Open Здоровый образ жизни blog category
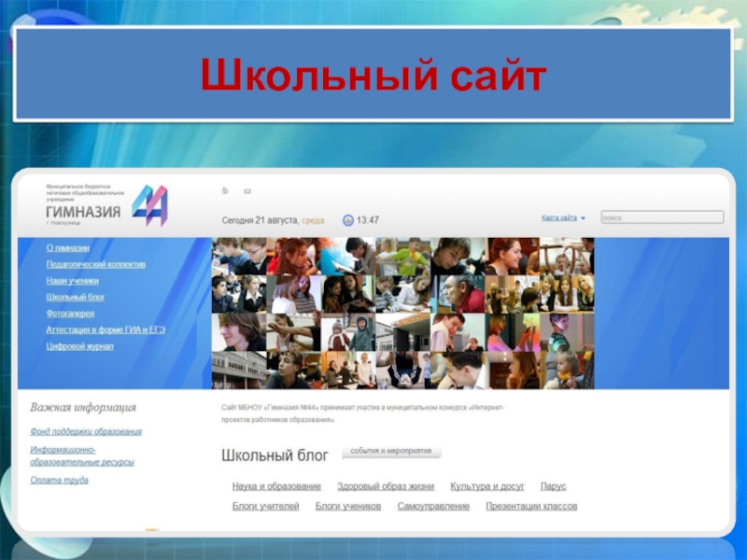Image resolution: width=747 pixels, height=560 pixels. click(x=386, y=486)
